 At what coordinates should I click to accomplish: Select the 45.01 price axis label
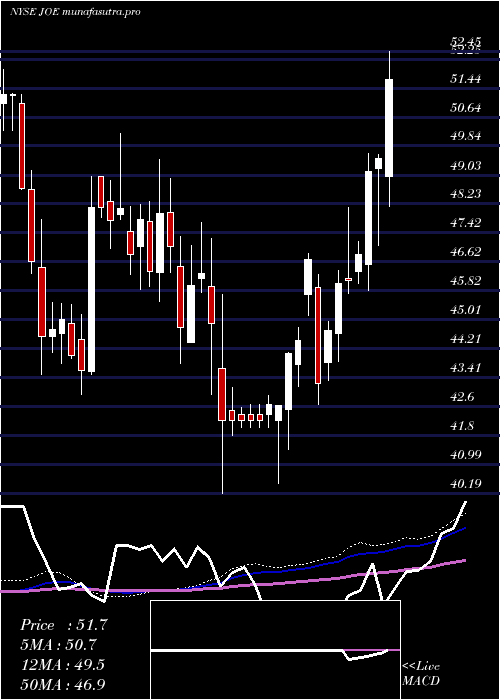466,310
